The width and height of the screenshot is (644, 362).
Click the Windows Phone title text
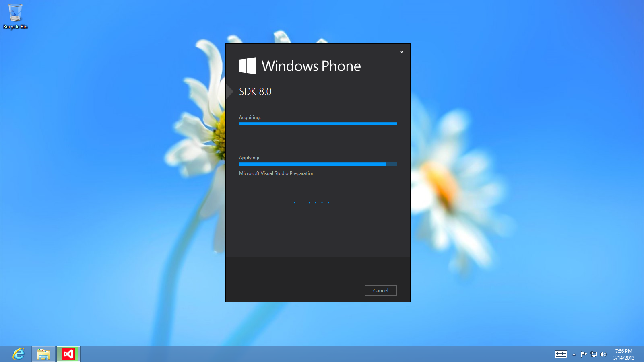tap(311, 66)
